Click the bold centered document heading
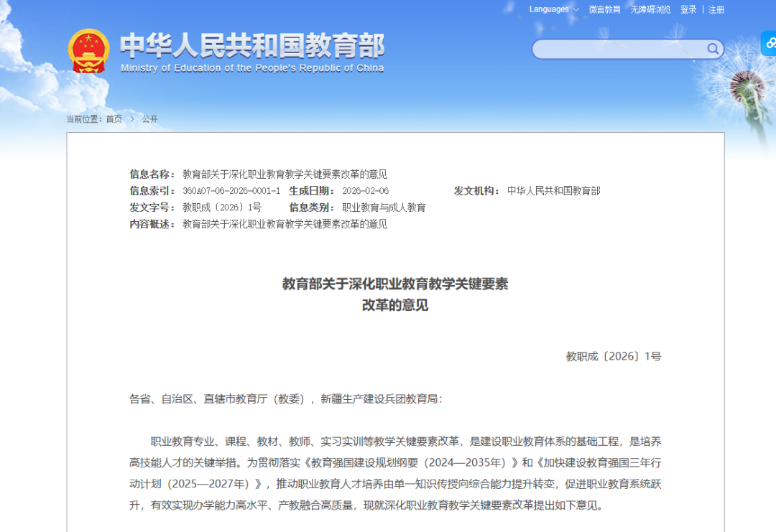The image size is (776, 532). 394,284
